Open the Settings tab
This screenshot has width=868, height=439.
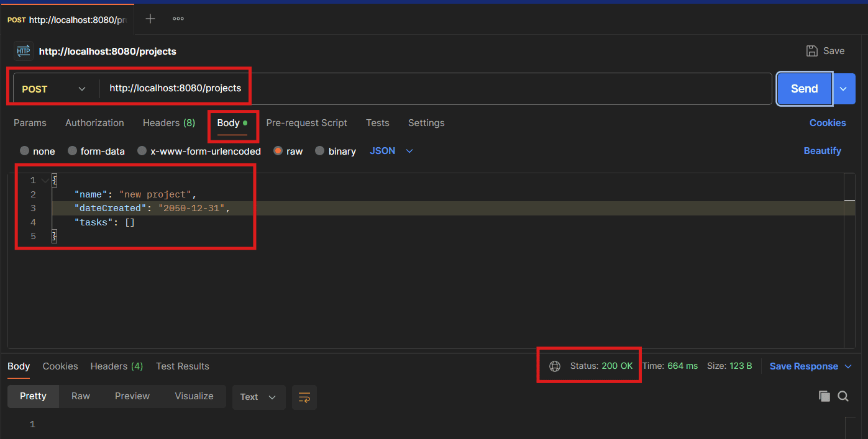(x=426, y=123)
